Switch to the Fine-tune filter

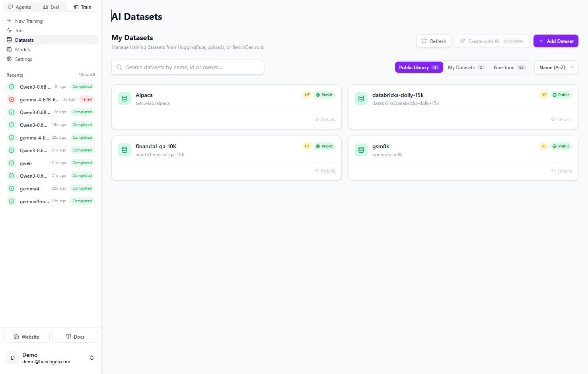(510, 67)
